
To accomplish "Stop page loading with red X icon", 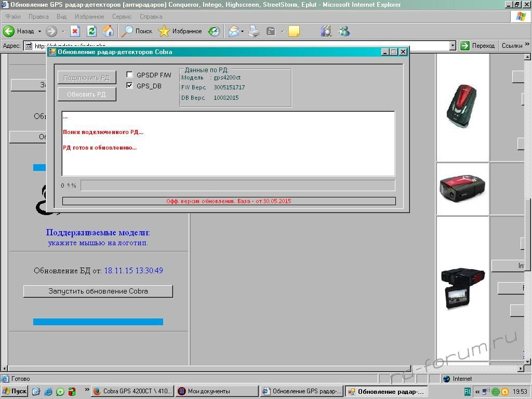I will (75, 31).
